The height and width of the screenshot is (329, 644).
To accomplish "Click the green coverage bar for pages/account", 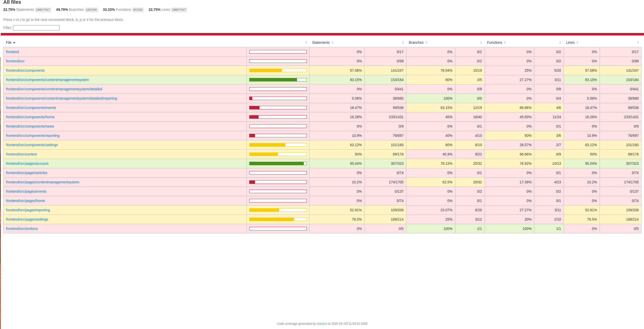I will (276, 163).
